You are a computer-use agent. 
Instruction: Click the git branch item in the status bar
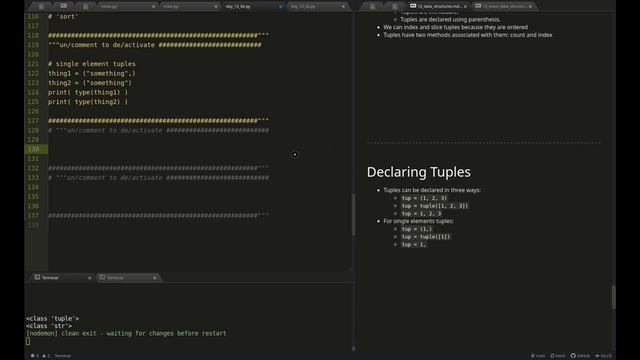(538, 356)
